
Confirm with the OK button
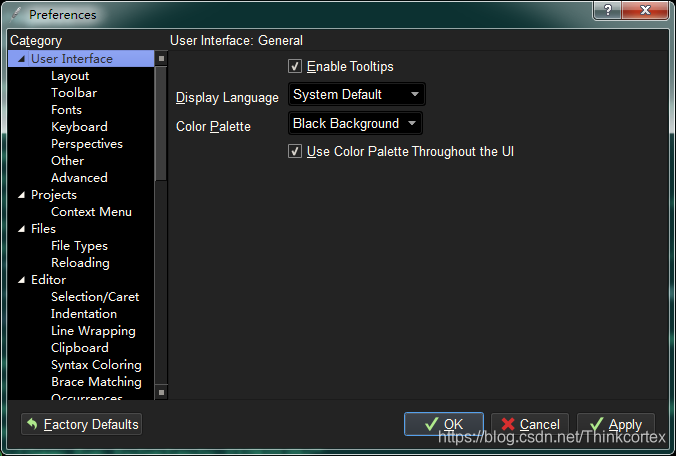click(x=444, y=424)
